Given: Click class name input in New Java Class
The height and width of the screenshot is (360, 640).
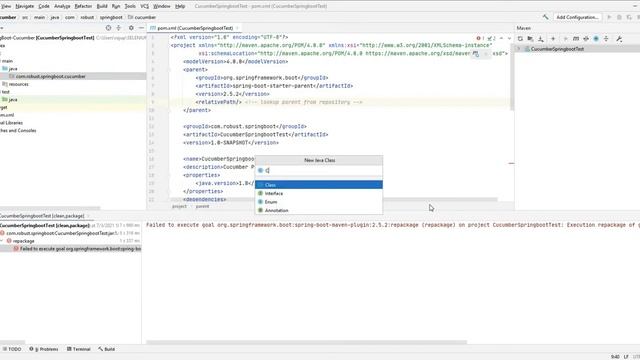Looking at the screenshot, I should coord(319,171).
